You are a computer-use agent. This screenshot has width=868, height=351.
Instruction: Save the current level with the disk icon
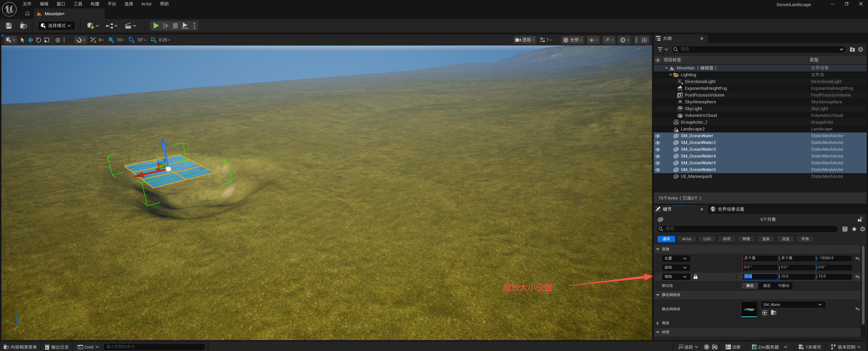[9, 26]
